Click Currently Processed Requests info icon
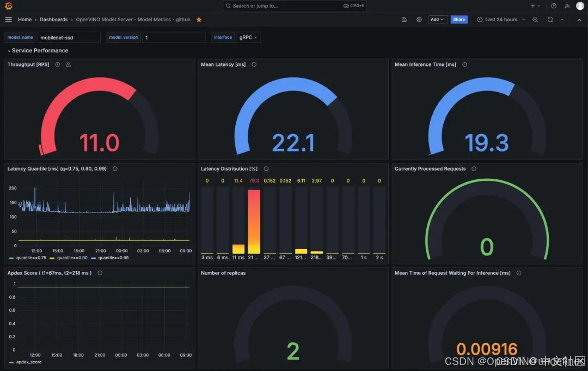The height and width of the screenshot is (371, 588). tap(474, 169)
